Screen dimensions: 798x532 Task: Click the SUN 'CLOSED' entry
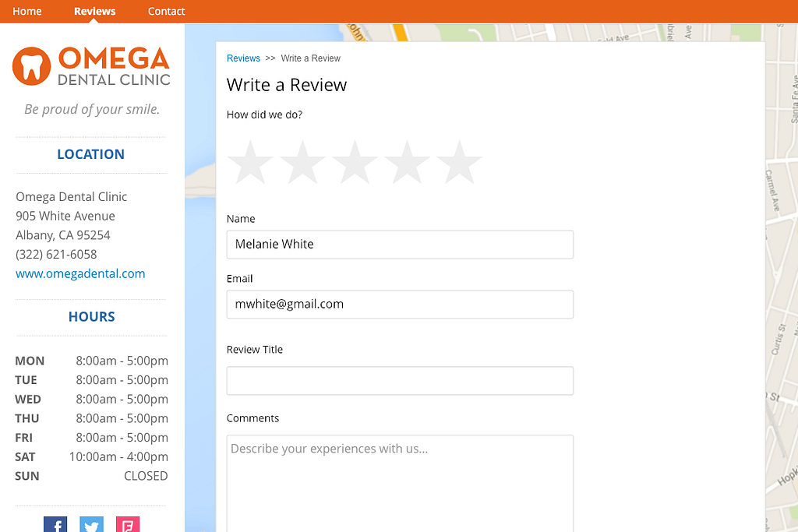pyautogui.click(x=146, y=476)
